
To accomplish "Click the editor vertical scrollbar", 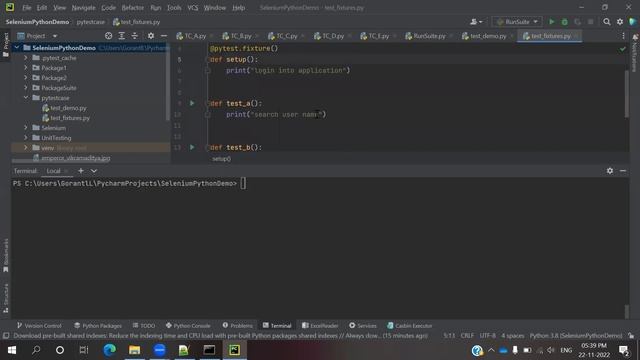I will (627, 94).
